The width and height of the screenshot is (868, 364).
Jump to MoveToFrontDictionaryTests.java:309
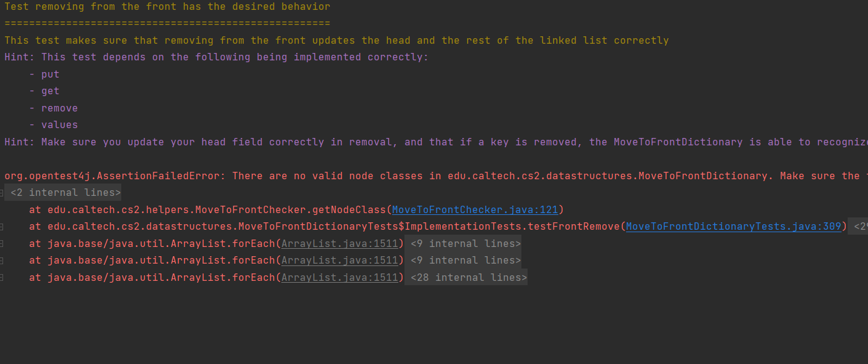733,227
